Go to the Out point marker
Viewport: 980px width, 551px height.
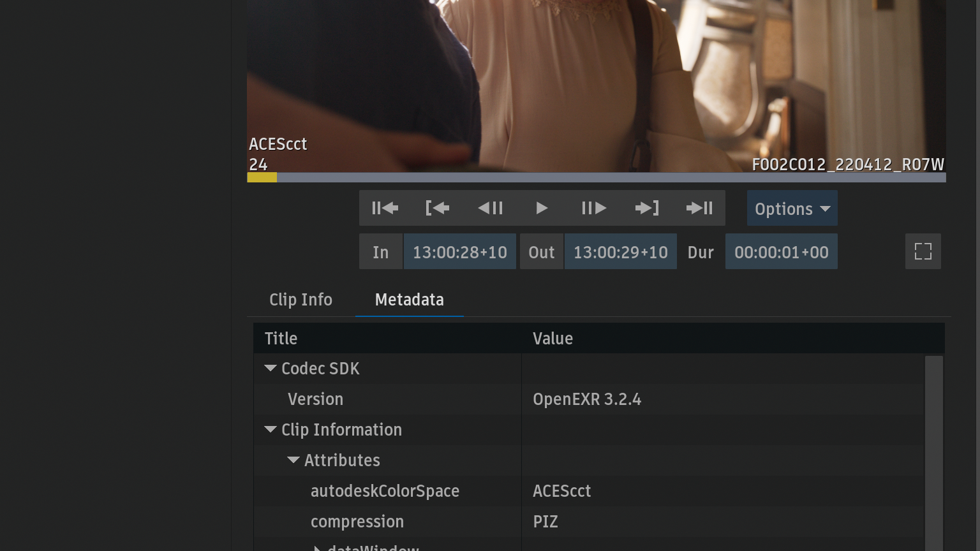point(646,208)
